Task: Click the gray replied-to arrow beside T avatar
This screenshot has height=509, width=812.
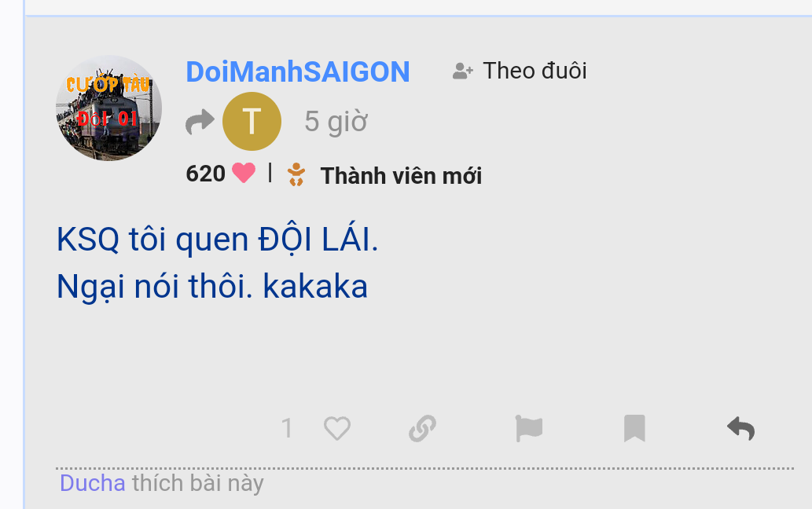Action: [x=200, y=122]
